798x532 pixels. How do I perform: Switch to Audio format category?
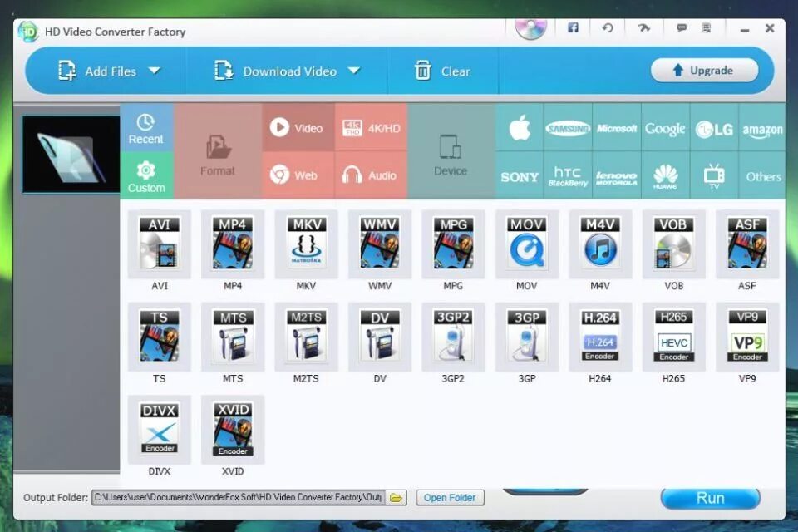[371, 175]
